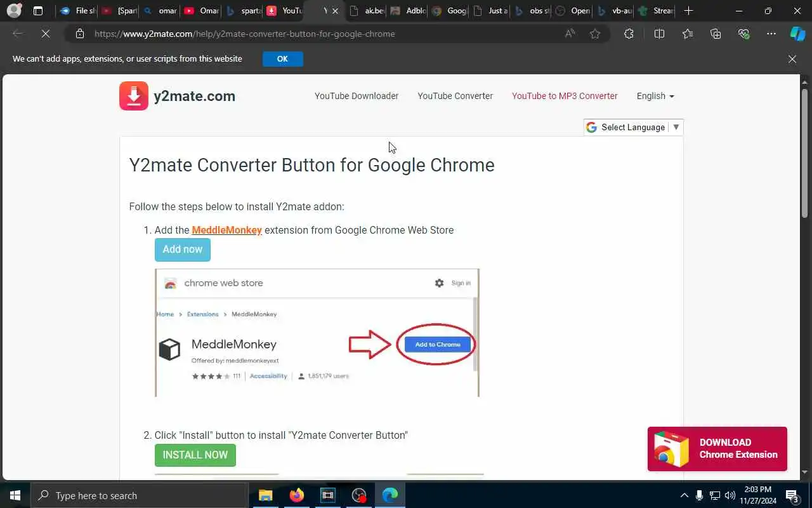Viewport: 812px width, 508px height.
Task: Open OBS Studio from the taskbar
Action: [359, 495]
